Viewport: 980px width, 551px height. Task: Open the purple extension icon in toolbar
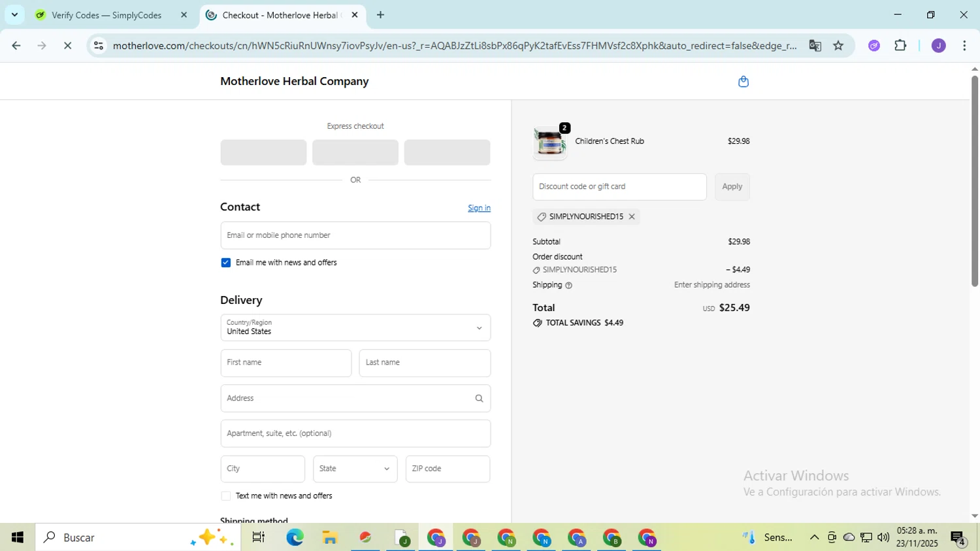tap(874, 46)
